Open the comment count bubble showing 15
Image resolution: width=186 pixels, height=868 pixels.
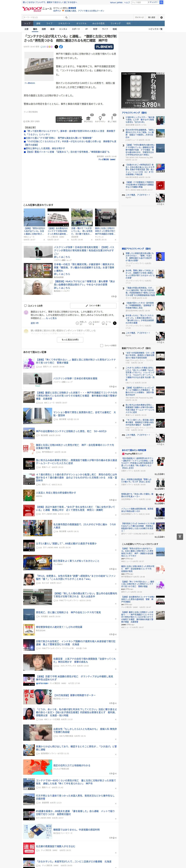coord(43,47)
